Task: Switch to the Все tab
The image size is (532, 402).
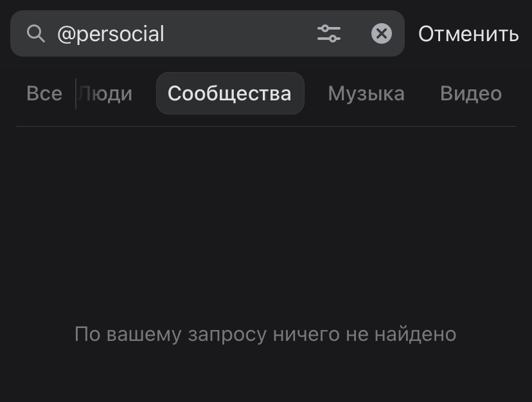Action: point(44,93)
